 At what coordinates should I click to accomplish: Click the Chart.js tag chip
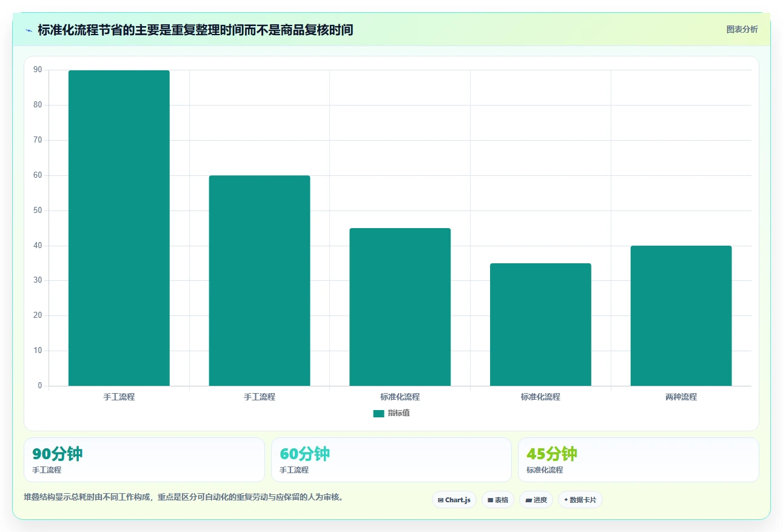[454, 500]
